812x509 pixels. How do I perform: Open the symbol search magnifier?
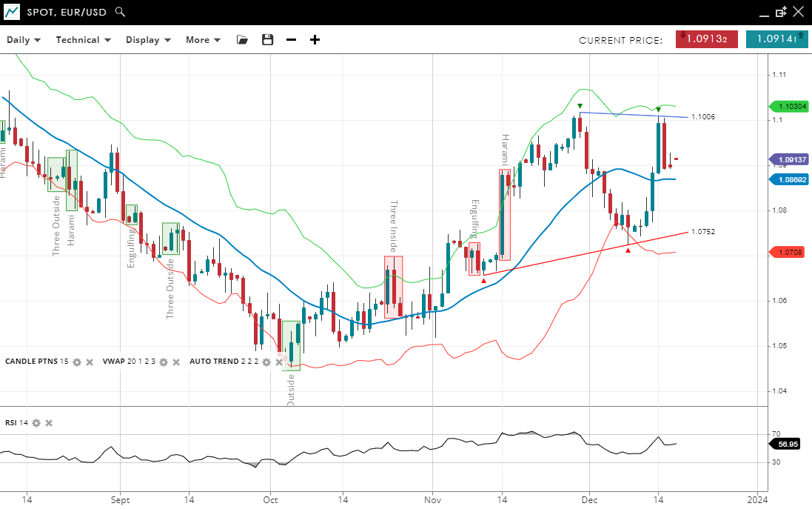point(121,12)
